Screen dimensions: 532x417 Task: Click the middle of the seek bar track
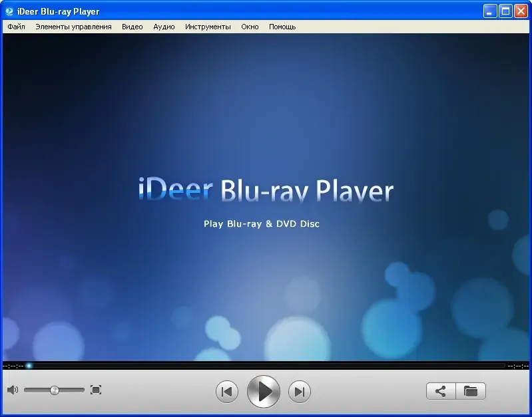(x=266, y=366)
